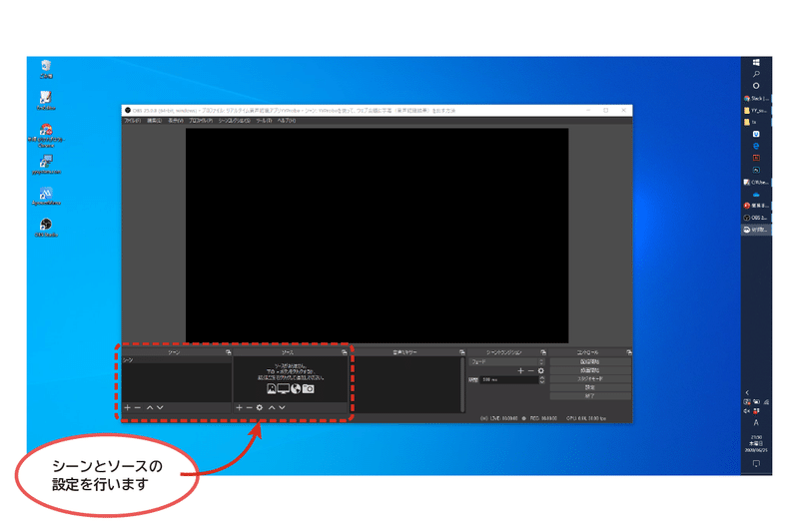Open taskbar search magnifier

click(756, 74)
